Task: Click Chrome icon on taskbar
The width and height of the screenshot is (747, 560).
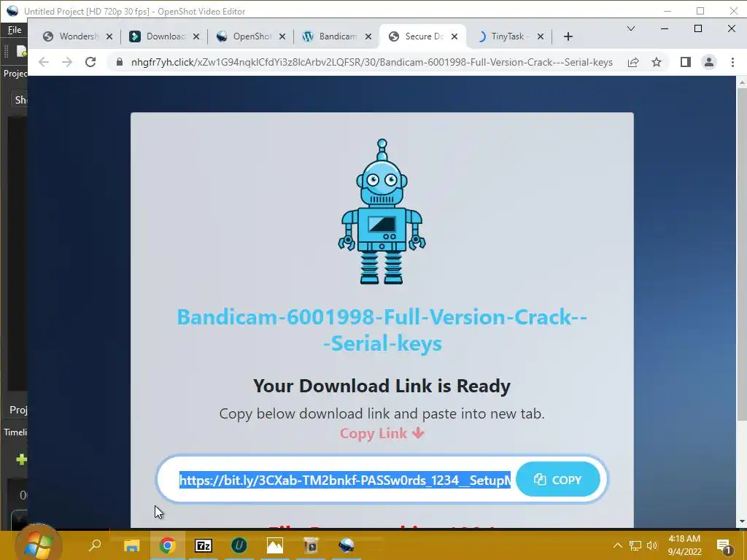Action: click(x=167, y=545)
